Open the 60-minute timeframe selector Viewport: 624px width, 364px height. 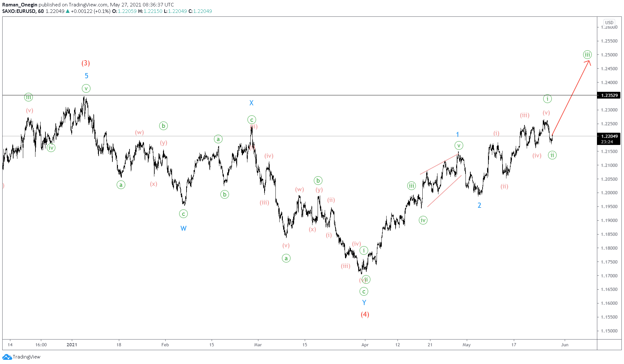pos(41,11)
